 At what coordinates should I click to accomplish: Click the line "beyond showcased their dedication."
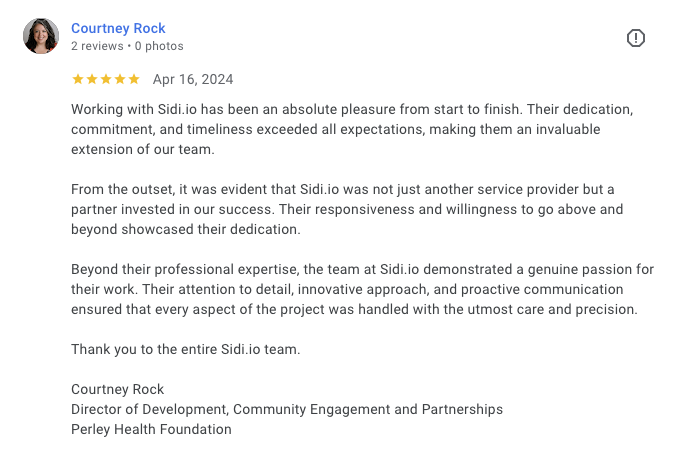[183, 229]
